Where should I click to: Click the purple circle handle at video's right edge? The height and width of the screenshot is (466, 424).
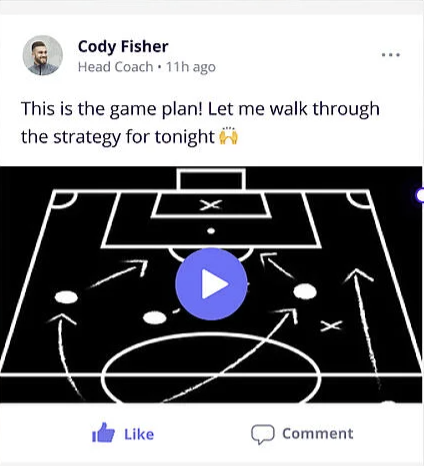[420, 195]
